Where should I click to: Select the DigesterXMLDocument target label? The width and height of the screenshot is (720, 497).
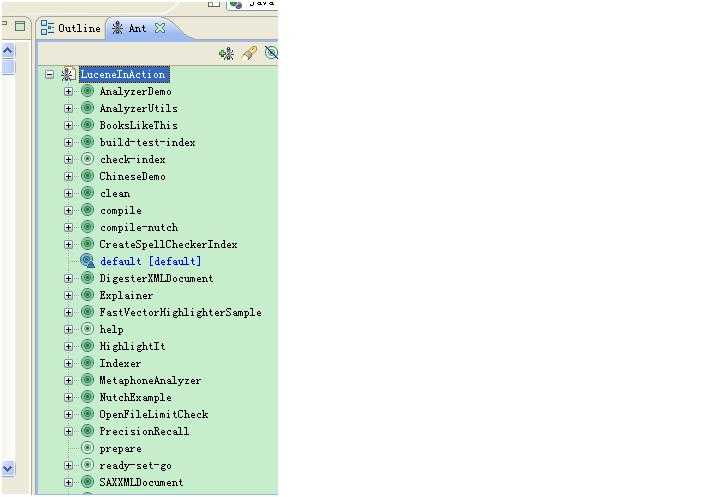click(x=157, y=278)
